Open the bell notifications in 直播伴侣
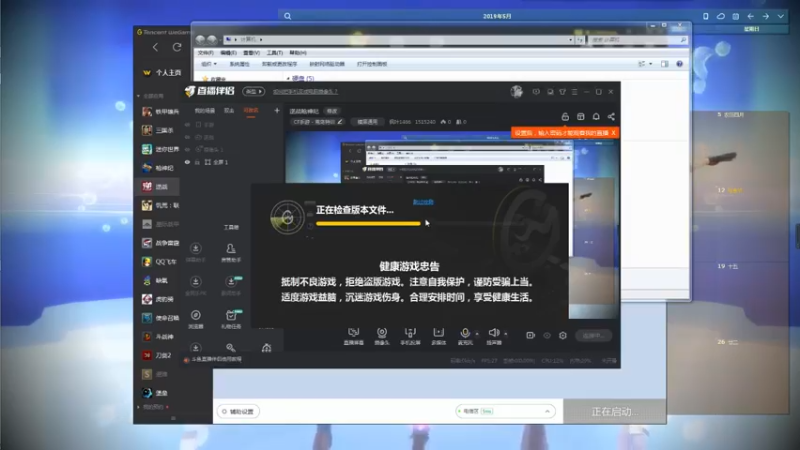The width and height of the screenshot is (800, 450). pos(596,117)
